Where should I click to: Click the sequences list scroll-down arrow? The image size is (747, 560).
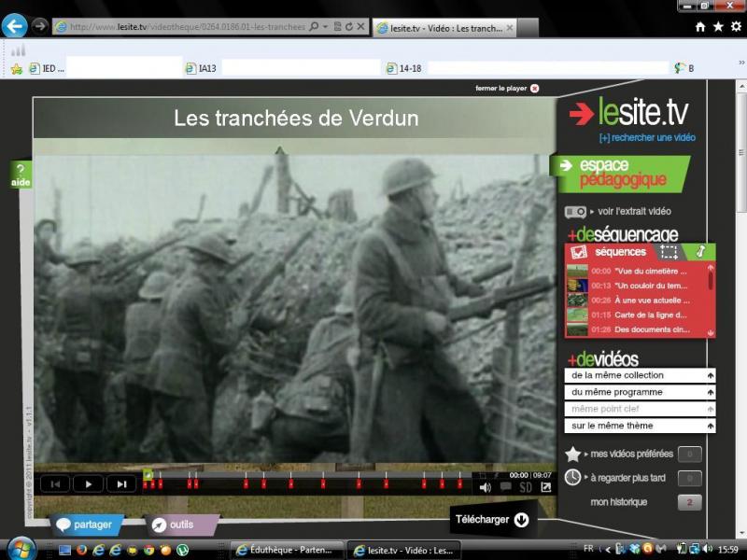[711, 333]
